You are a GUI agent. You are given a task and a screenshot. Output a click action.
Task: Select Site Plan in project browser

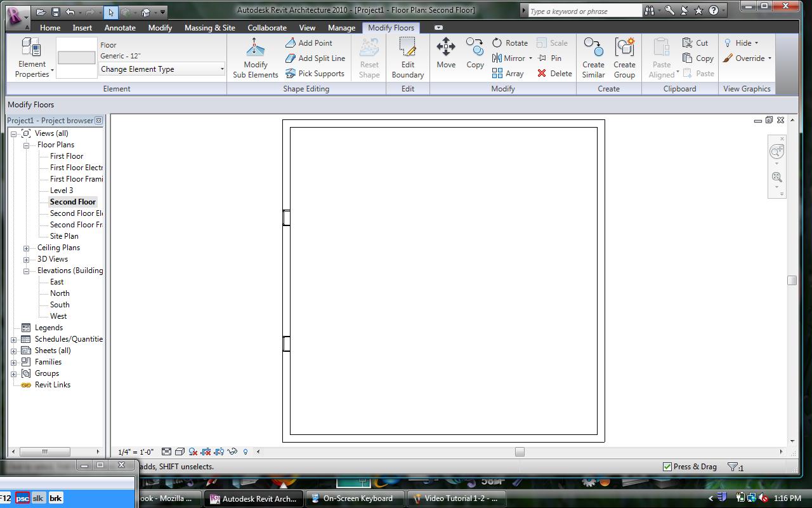64,236
